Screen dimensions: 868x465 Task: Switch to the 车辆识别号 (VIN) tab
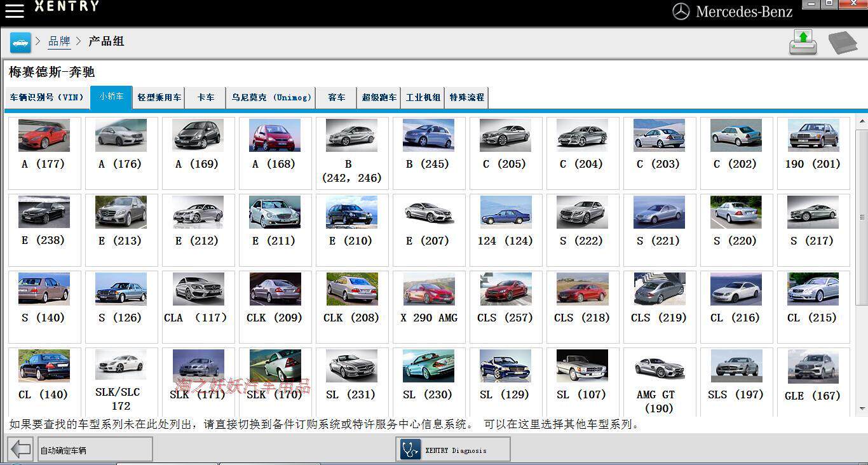click(47, 98)
